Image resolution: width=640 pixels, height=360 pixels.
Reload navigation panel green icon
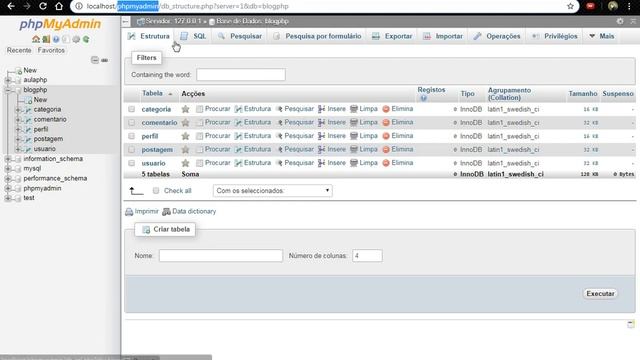tap(86, 39)
